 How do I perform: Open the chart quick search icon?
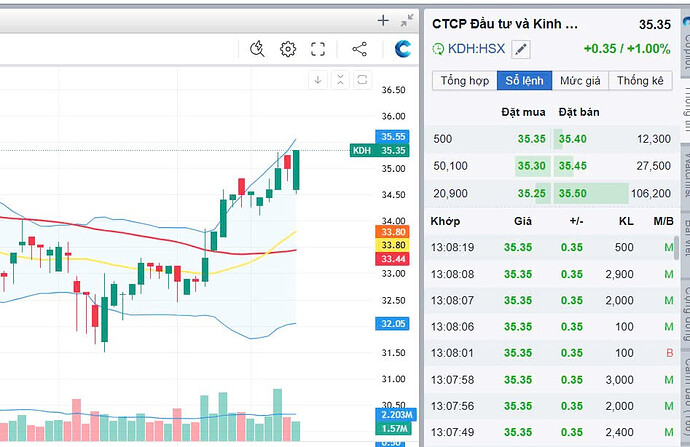click(x=257, y=49)
